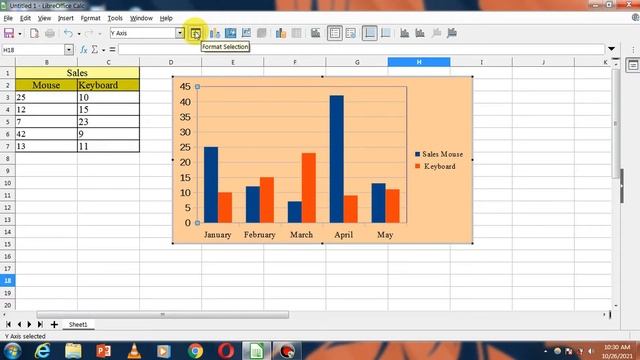Viewport: 640px width, 360px height.
Task: Select the cell containing 42
Action: 46,134
